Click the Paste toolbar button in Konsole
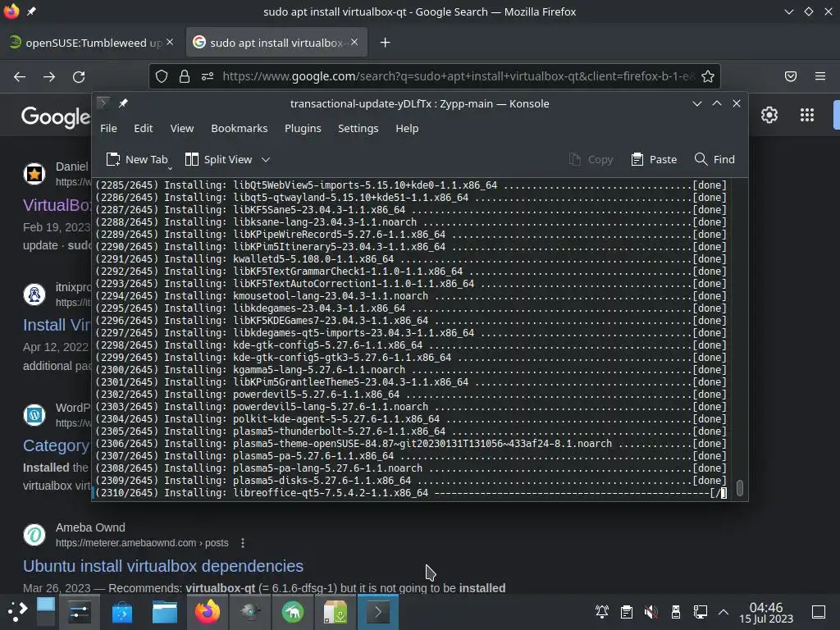This screenshot has height=630, width=840. coord(654,159)
